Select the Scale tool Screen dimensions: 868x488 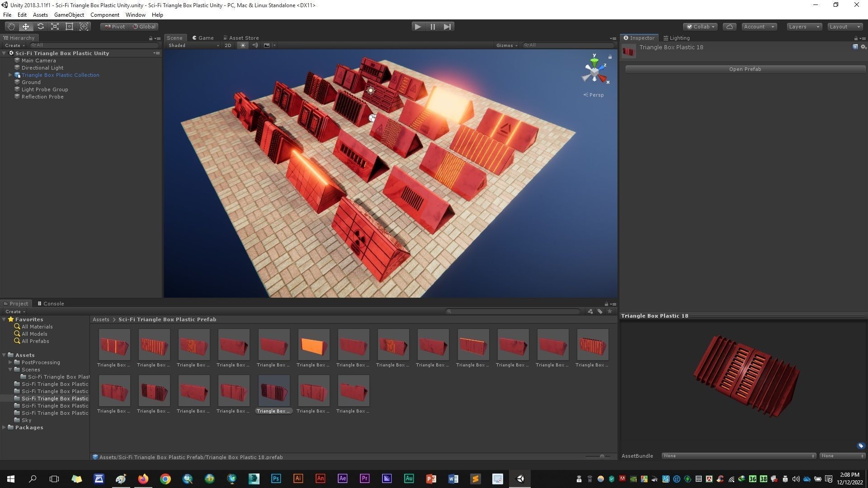point(55,27)
